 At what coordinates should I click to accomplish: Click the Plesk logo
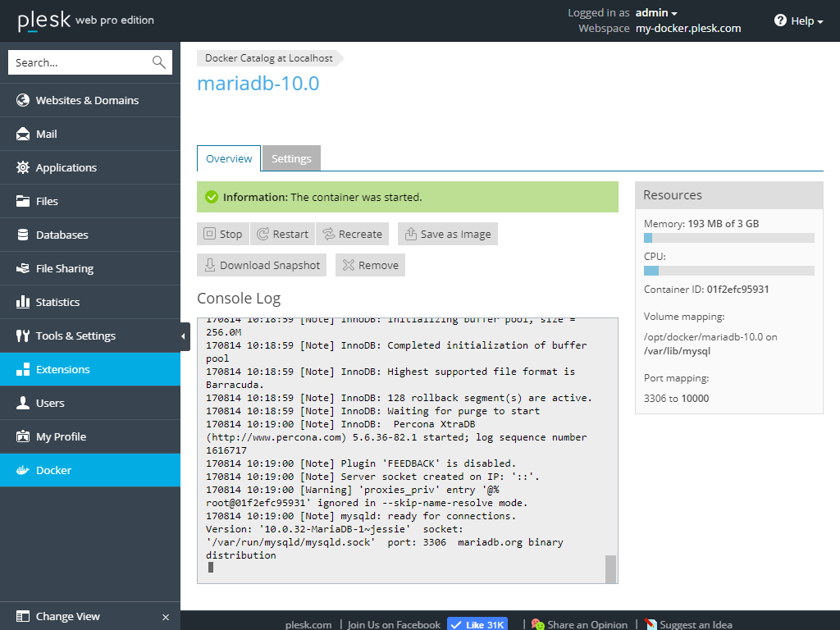[44, 21]
